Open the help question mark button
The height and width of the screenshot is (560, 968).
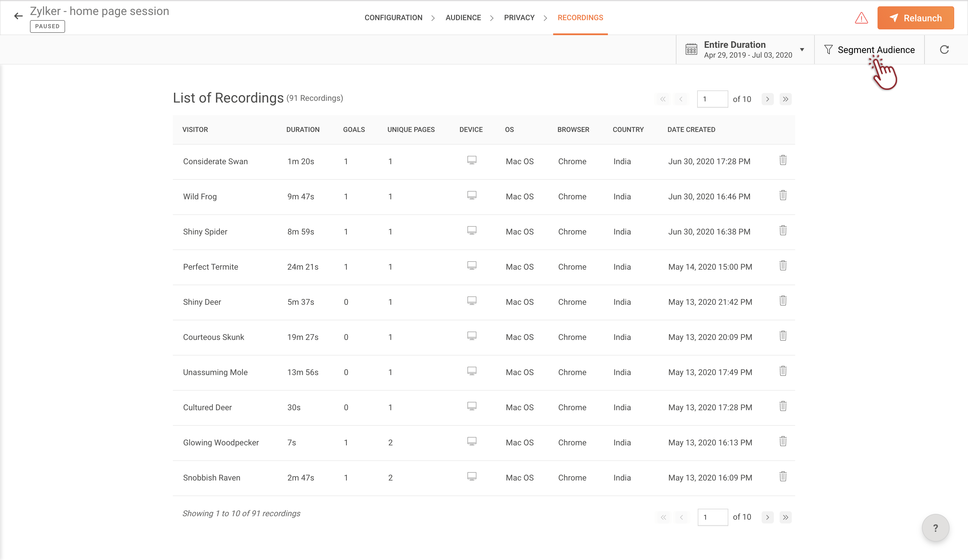935,528
